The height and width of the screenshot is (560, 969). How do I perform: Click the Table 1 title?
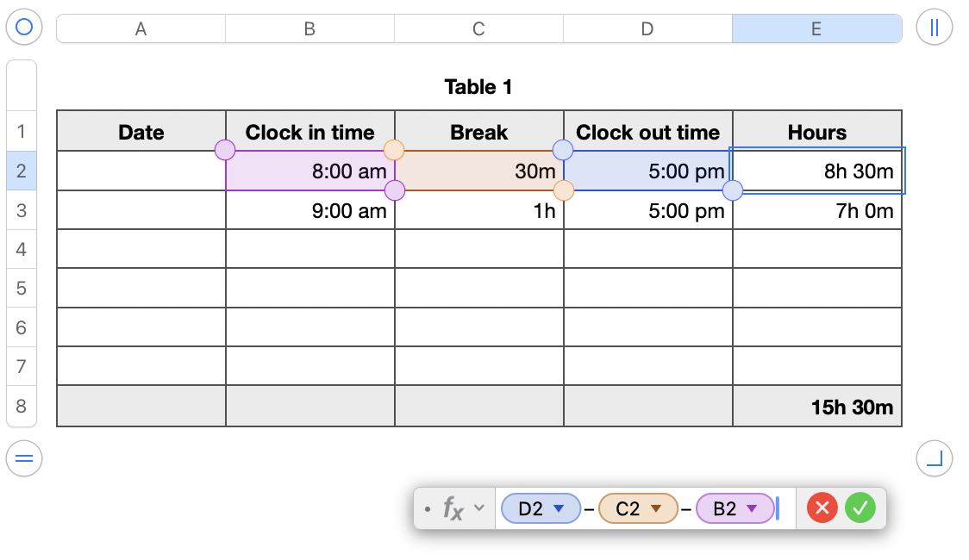click(x=478, y=86)
